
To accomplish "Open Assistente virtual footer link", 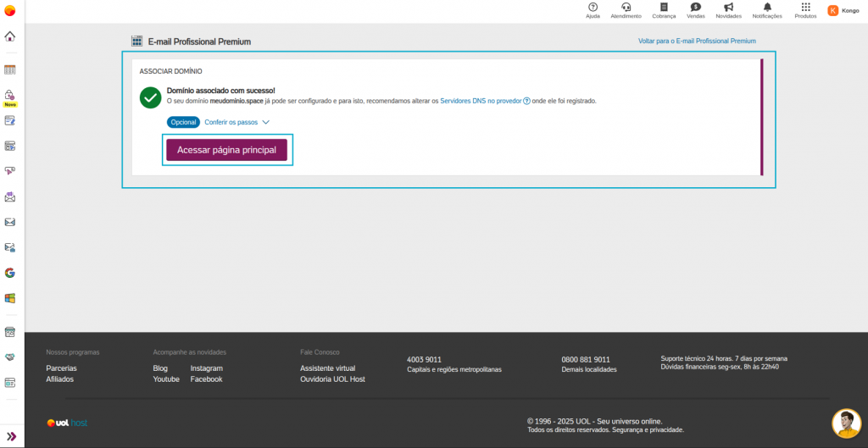I will tap(328, 368).
